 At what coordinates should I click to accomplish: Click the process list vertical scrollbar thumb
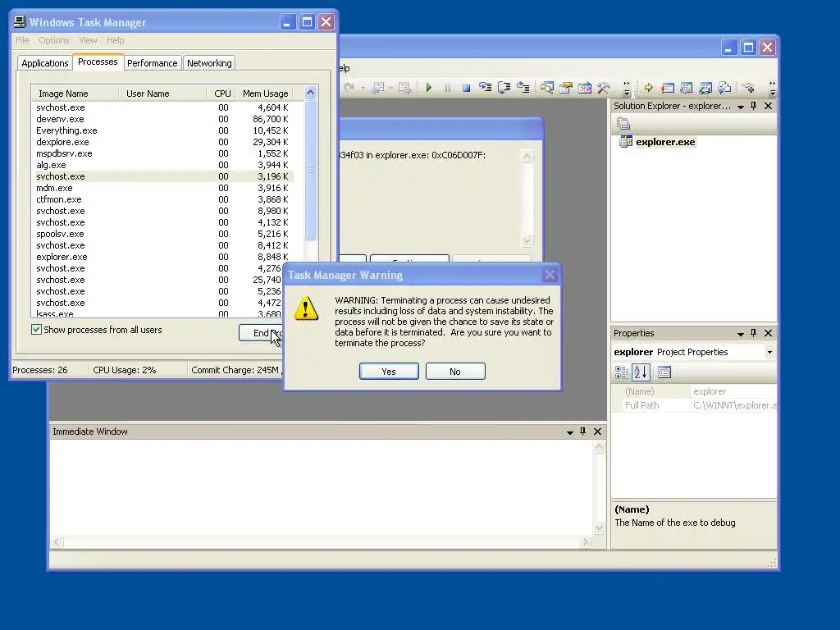point(311,169)
